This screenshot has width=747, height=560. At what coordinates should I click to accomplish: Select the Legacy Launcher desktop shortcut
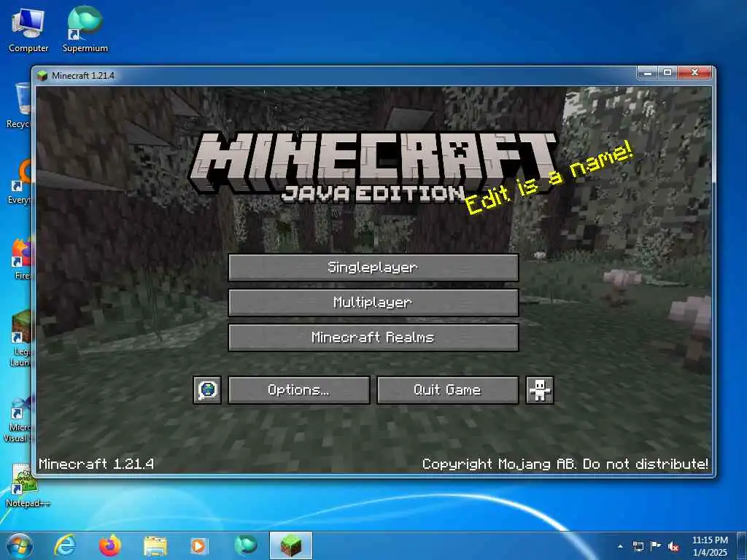[x=20, y=338]
